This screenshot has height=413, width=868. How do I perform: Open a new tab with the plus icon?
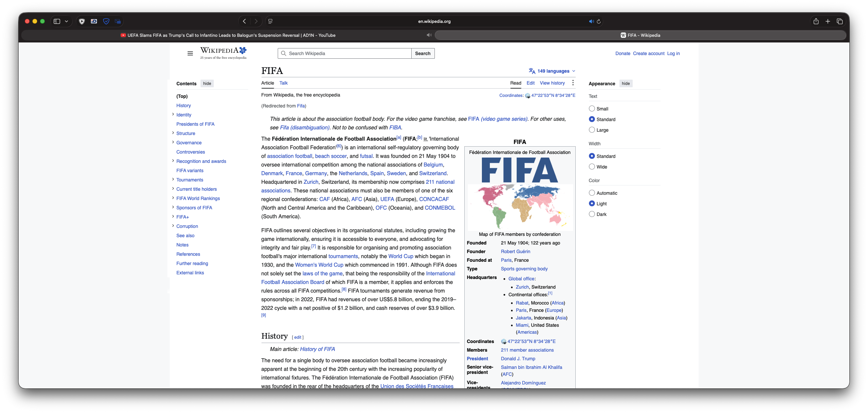point(828,21)
